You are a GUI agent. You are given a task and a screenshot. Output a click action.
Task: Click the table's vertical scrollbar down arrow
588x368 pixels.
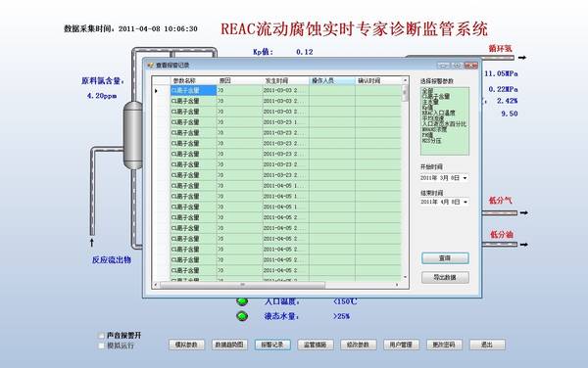405,277
